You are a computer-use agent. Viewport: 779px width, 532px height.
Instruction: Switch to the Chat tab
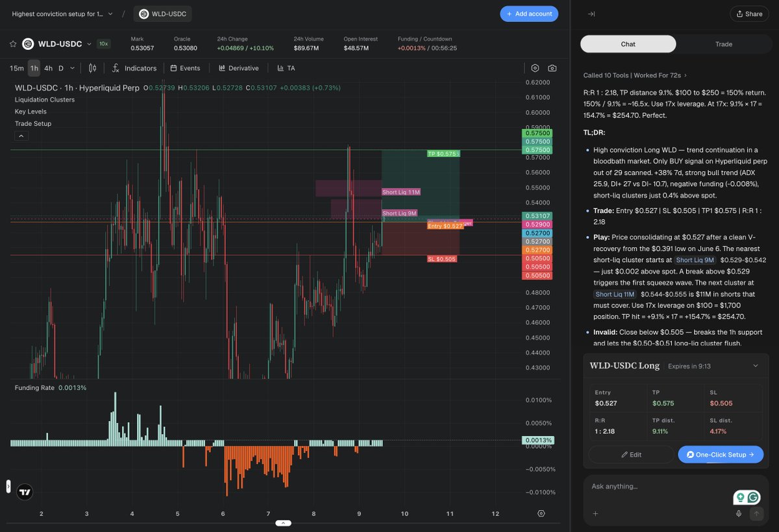(628, 44)
